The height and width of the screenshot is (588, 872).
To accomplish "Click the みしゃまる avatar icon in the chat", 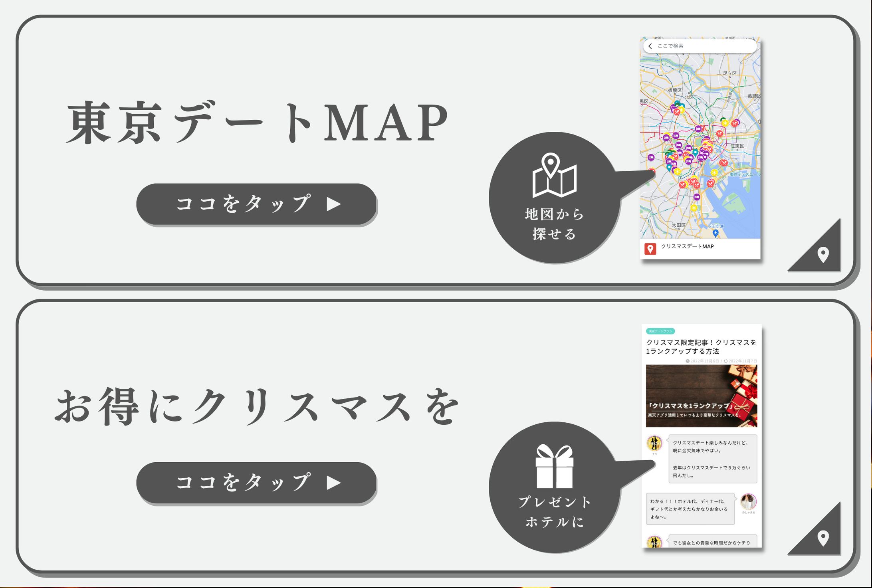I will click(749, 501).
